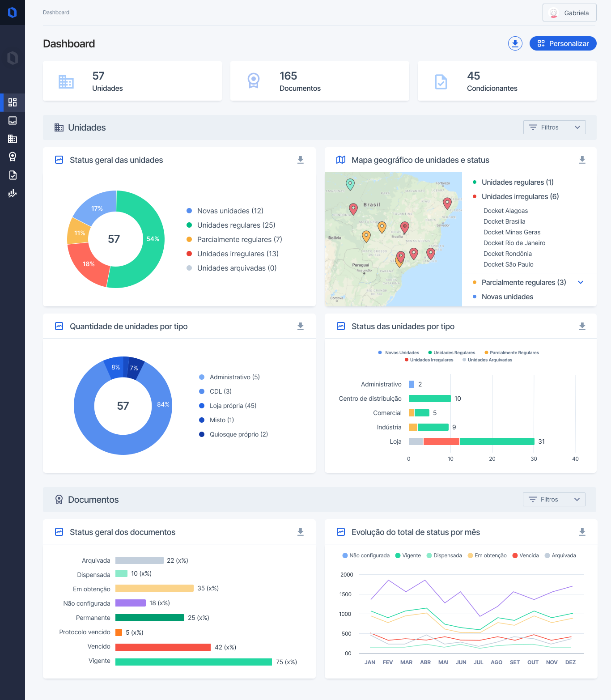Click the building icon on the 57 Unidades card
611x700 pixels.
tap(66, 81)
